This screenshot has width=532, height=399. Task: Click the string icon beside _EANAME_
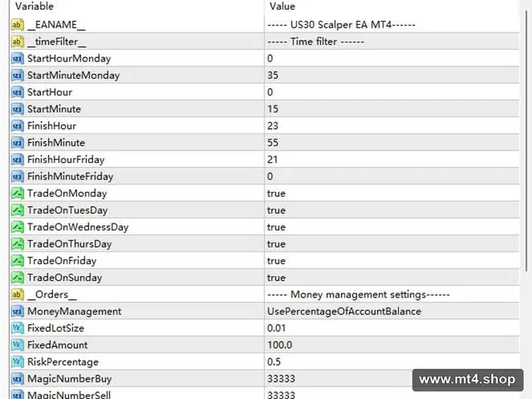coord(17,25)
